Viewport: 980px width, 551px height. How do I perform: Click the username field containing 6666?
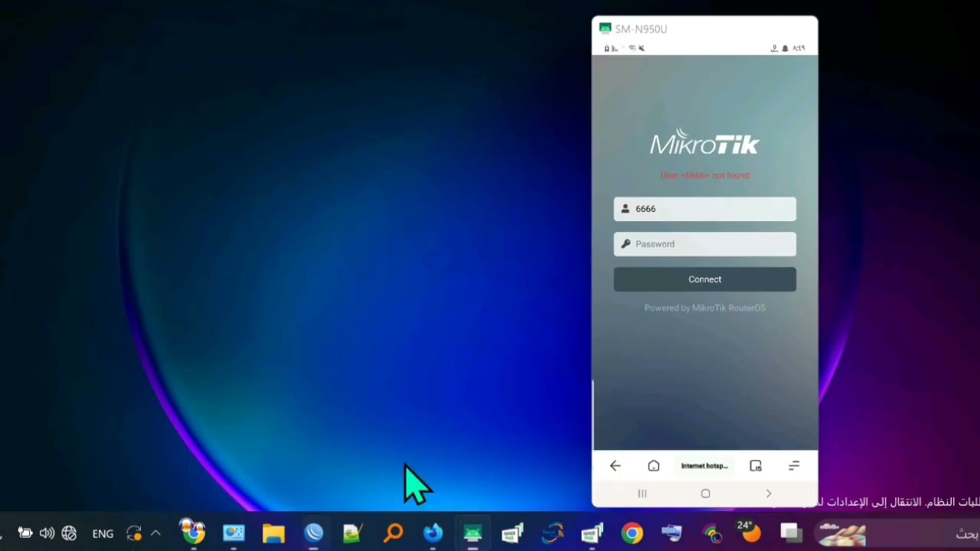[x=704, y=209]
